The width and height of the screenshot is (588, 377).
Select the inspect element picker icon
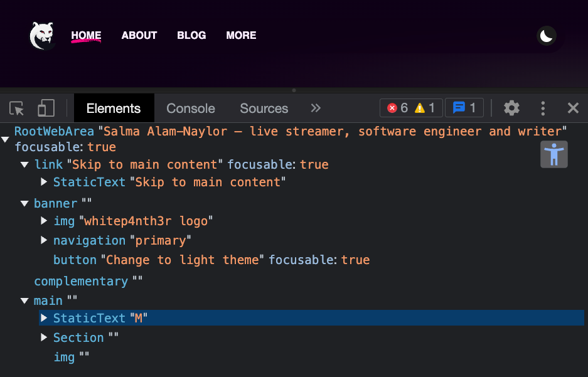16,108
